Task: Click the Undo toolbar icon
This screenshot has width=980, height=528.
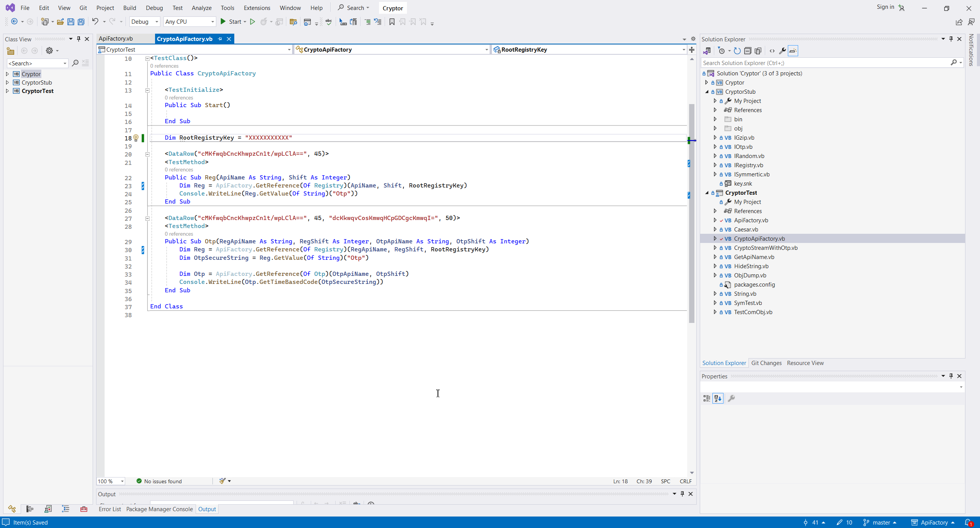Action: [95, 22]
